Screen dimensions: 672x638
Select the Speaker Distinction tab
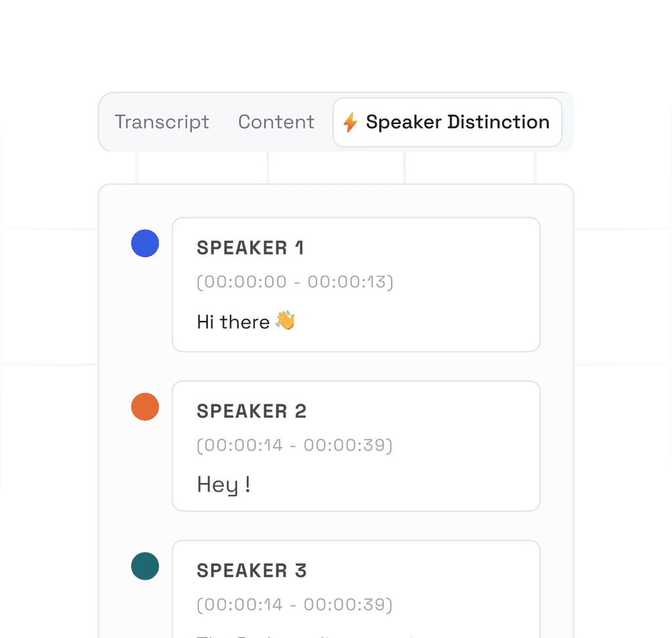[447, 122]
